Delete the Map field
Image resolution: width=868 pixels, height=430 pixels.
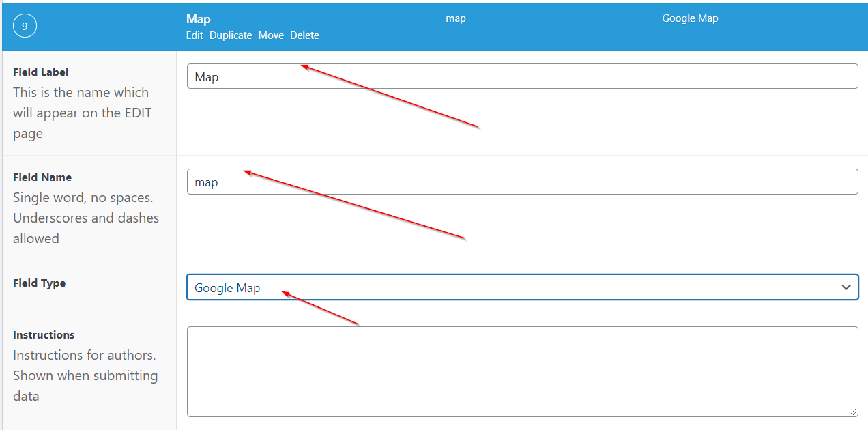[304, 35]
